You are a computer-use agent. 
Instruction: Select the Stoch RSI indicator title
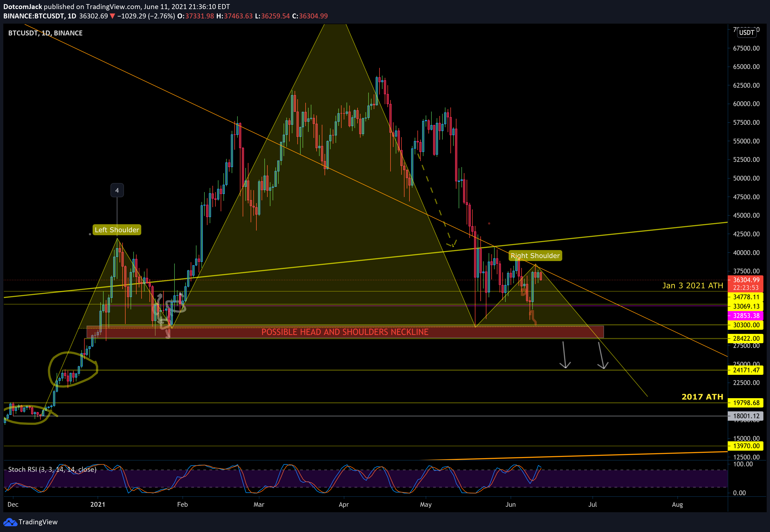[x=52, y=469]
